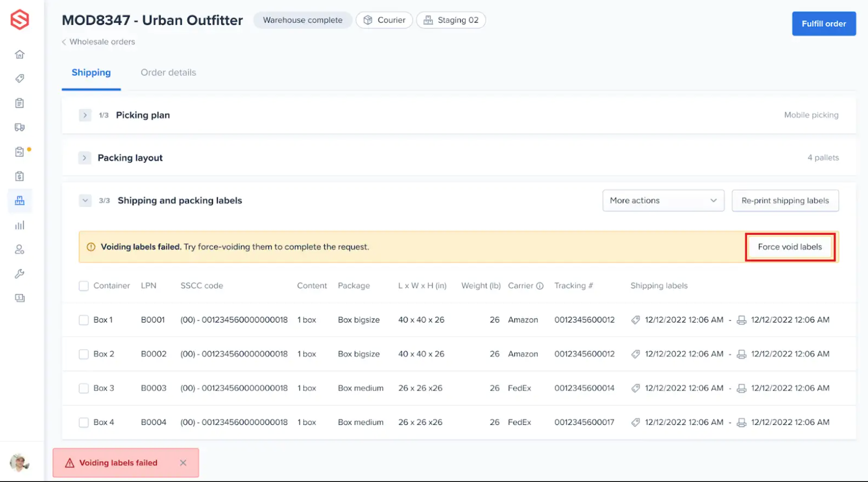Open the More actions dropdown

(663, 201)
